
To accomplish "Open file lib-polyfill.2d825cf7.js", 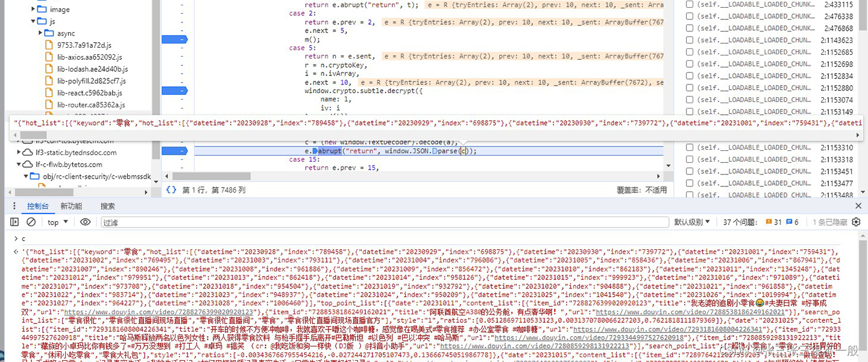I will (x=92, y=81).
